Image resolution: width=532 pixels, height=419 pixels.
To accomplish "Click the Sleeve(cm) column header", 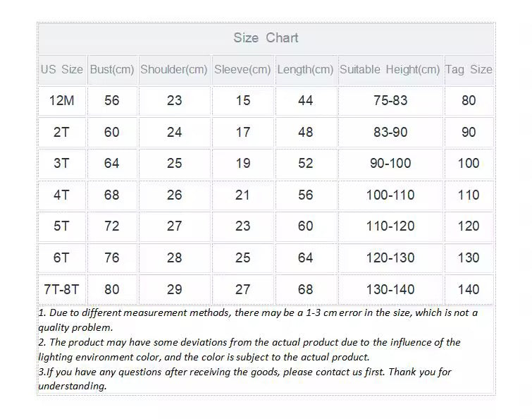I will tap(242, 70).
